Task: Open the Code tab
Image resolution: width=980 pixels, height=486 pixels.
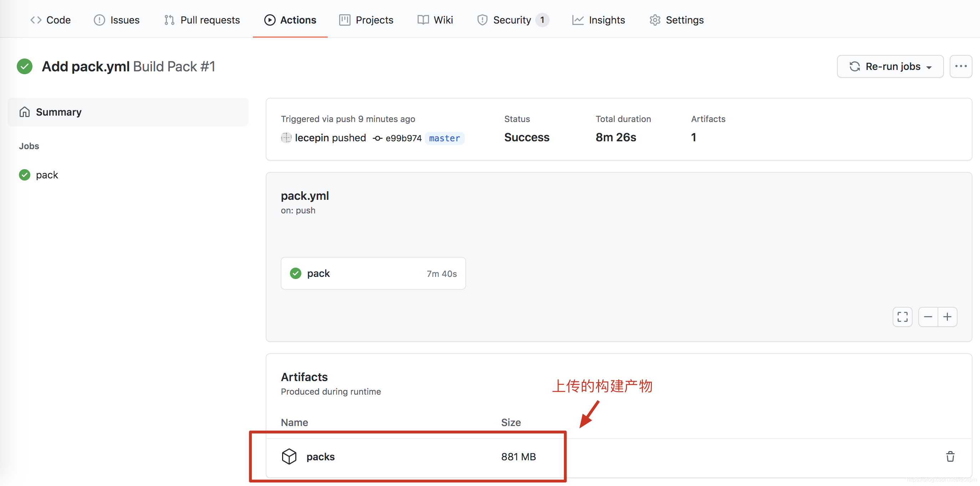Action: click(51, 20)
